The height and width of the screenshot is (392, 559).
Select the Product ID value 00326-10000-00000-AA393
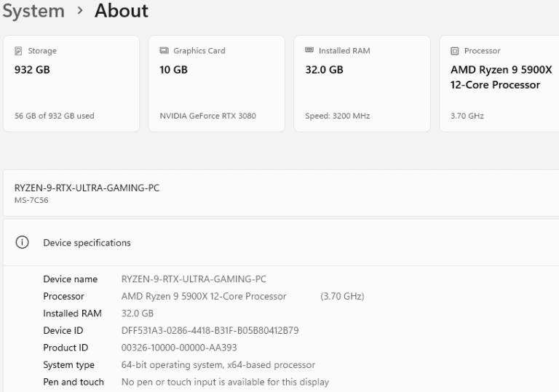tap(178, 348)
